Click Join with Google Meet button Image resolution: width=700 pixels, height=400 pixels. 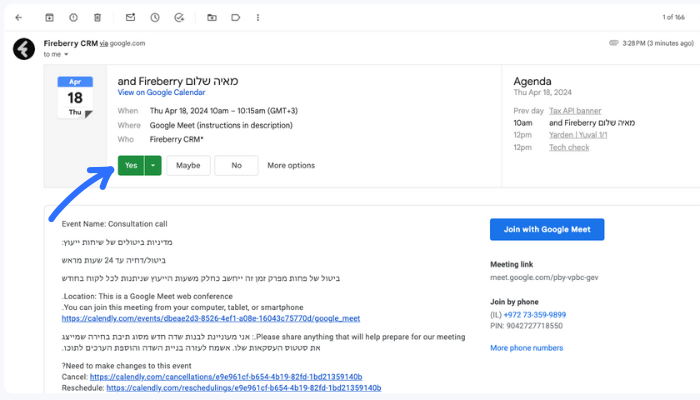547,229
